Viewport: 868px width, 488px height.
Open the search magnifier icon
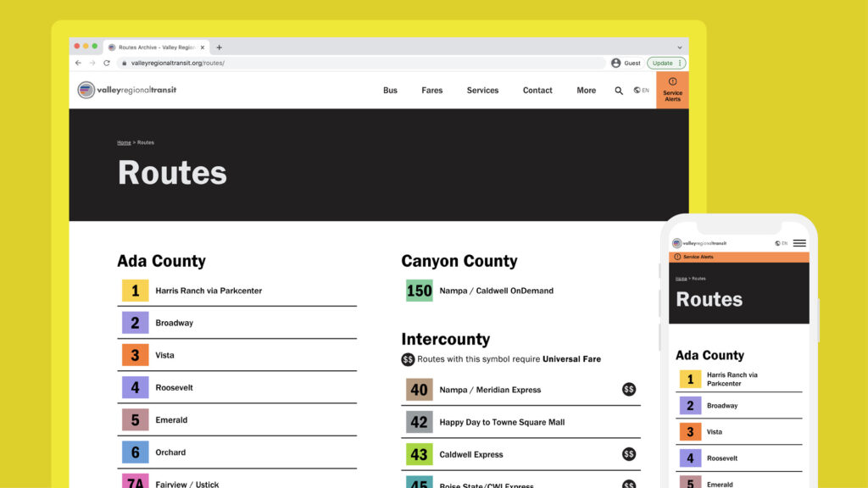618,90
